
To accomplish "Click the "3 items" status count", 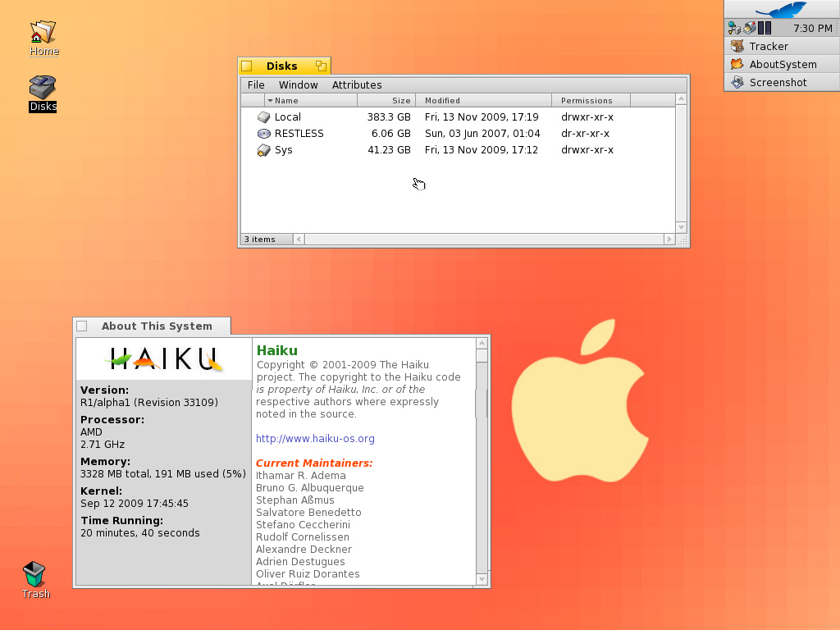I will (260, 240).
